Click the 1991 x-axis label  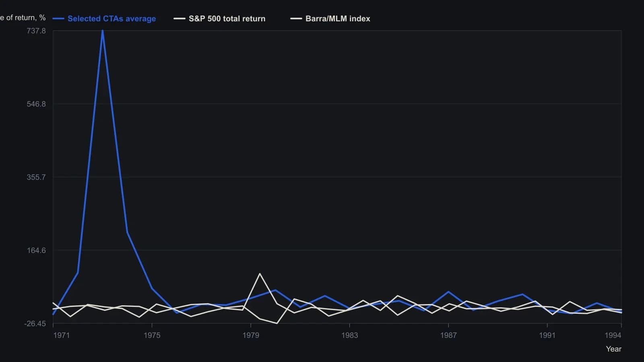[547, 335]
